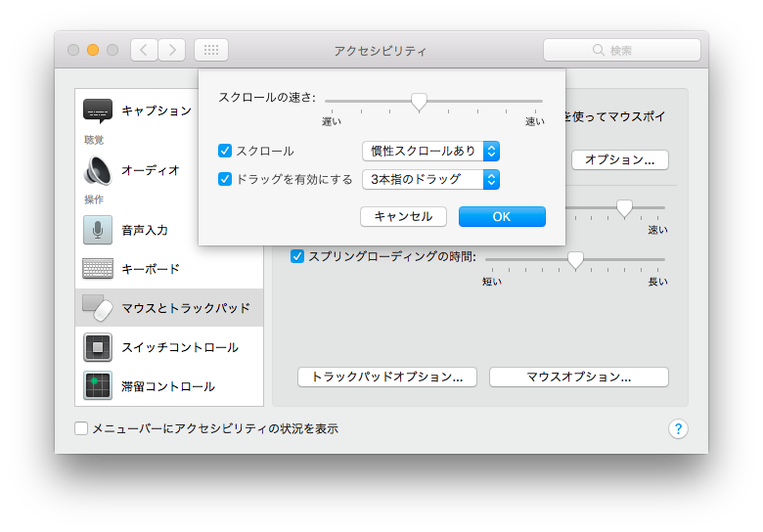Select キーボード in the sidebar

(169, 268)
